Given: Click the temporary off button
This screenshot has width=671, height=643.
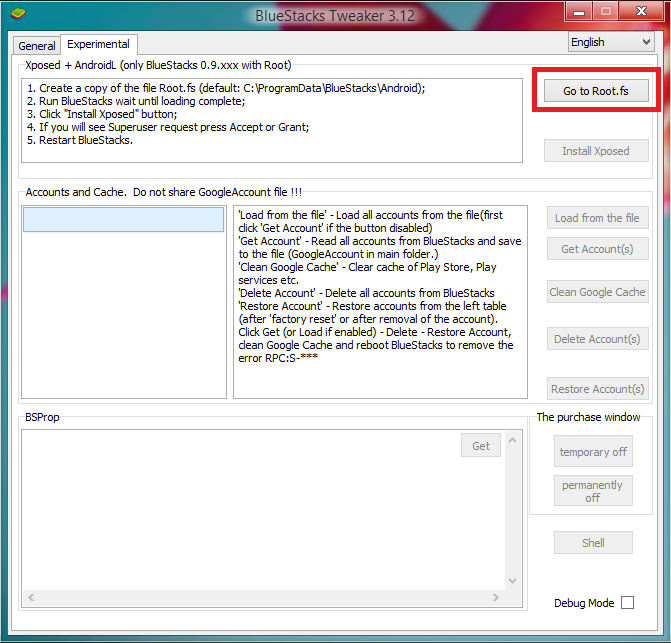Looking at the screenshot, I should point(593,451).
